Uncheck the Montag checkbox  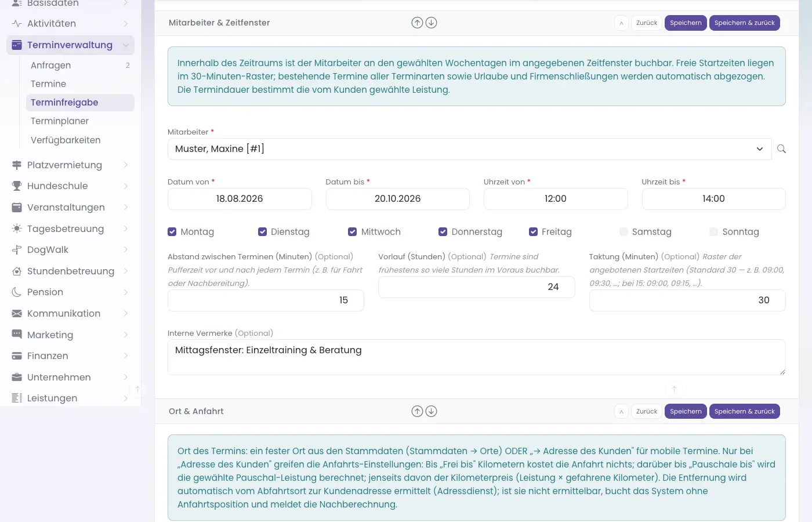click(x=172, y=232)
